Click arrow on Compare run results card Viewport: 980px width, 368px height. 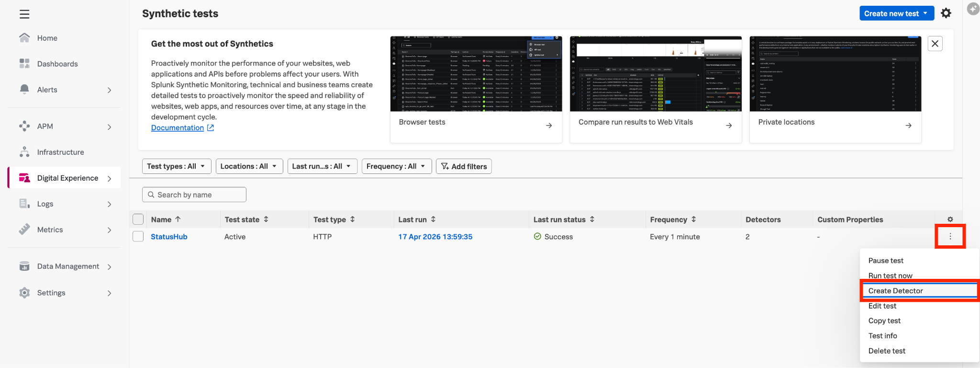click(x=729, y=126)
